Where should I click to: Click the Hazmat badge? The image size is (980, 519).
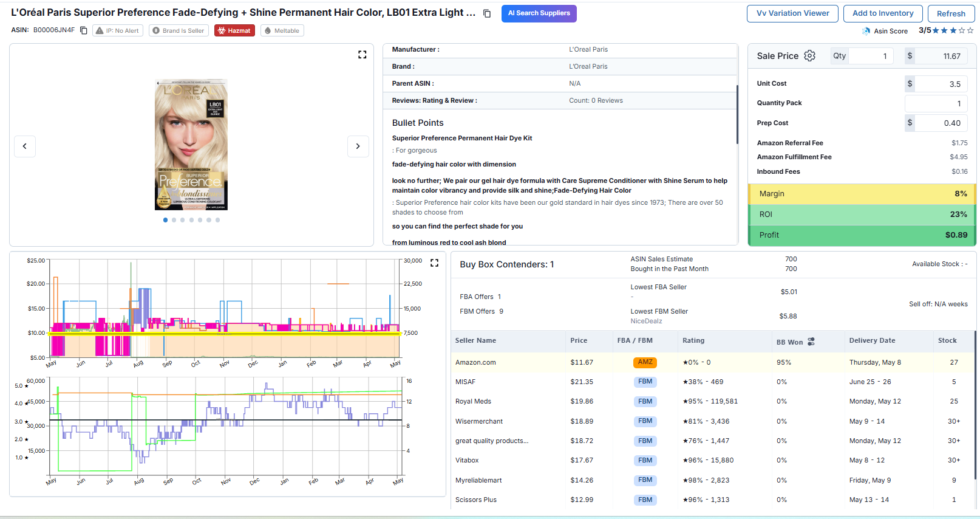click(x=234, y=30)
